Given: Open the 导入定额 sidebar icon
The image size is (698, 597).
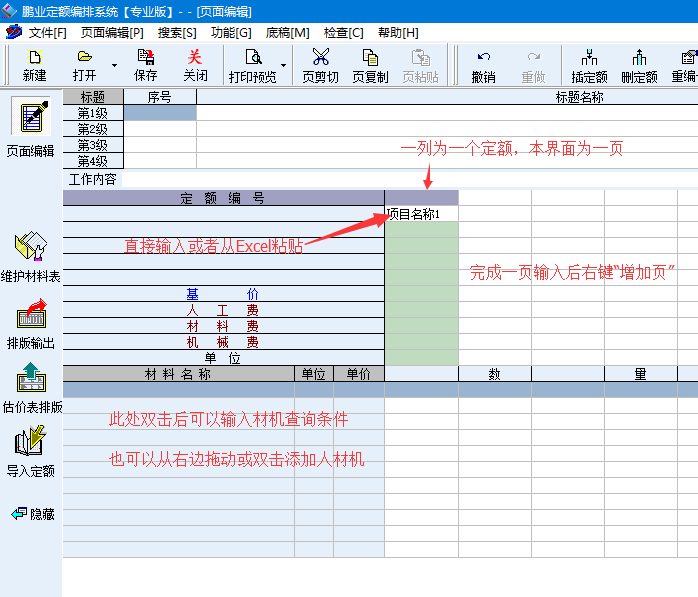Looking at the screenshot, I should 30,441.
